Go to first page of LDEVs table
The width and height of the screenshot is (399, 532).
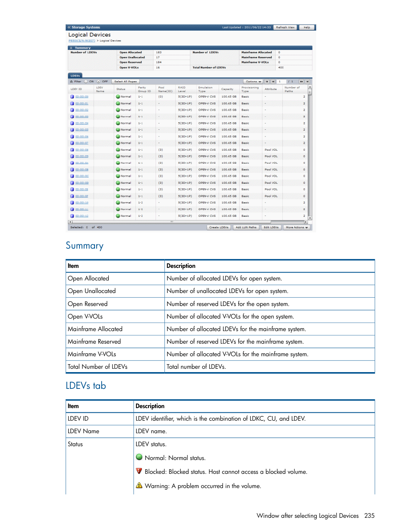point(267,82)
